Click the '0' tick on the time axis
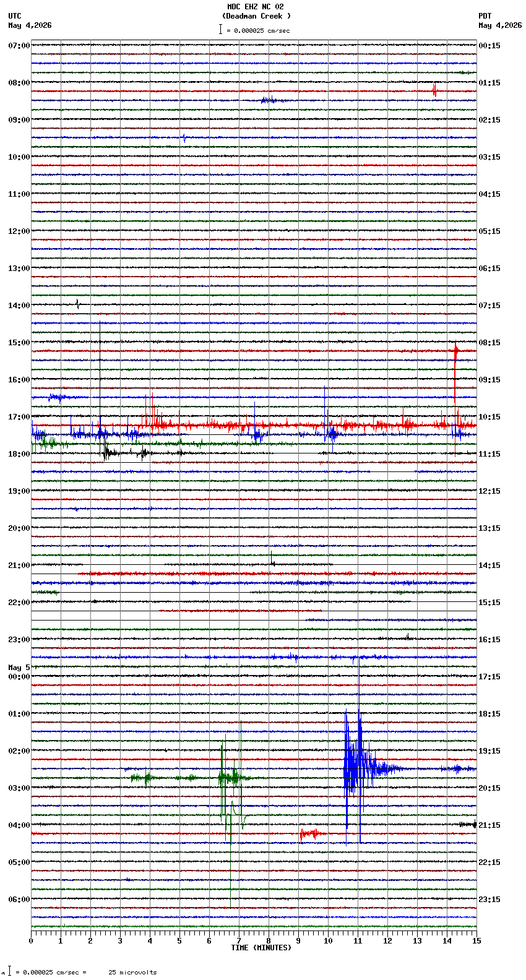The image size is (526, 980). 31,940
